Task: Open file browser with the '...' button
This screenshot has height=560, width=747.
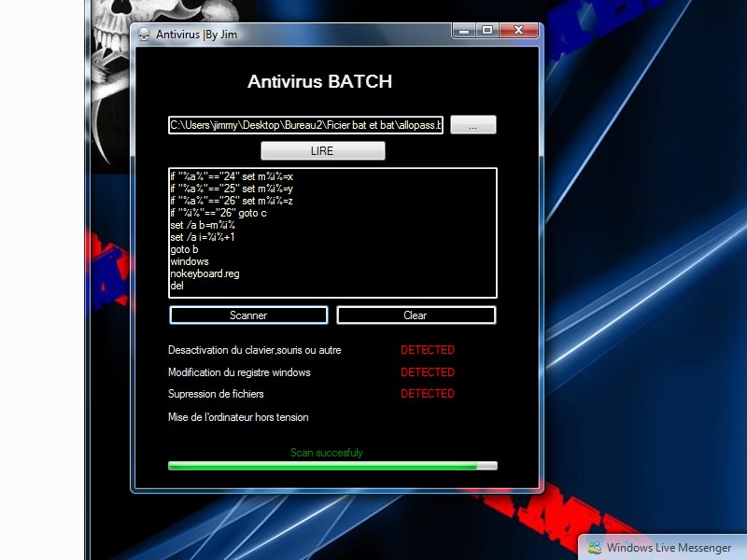Action: click(x=473, y=125)
